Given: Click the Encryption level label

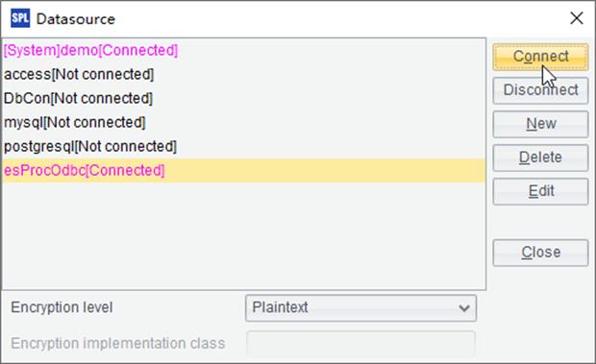Looking at the screenshot, I should [x=62, y=307].
